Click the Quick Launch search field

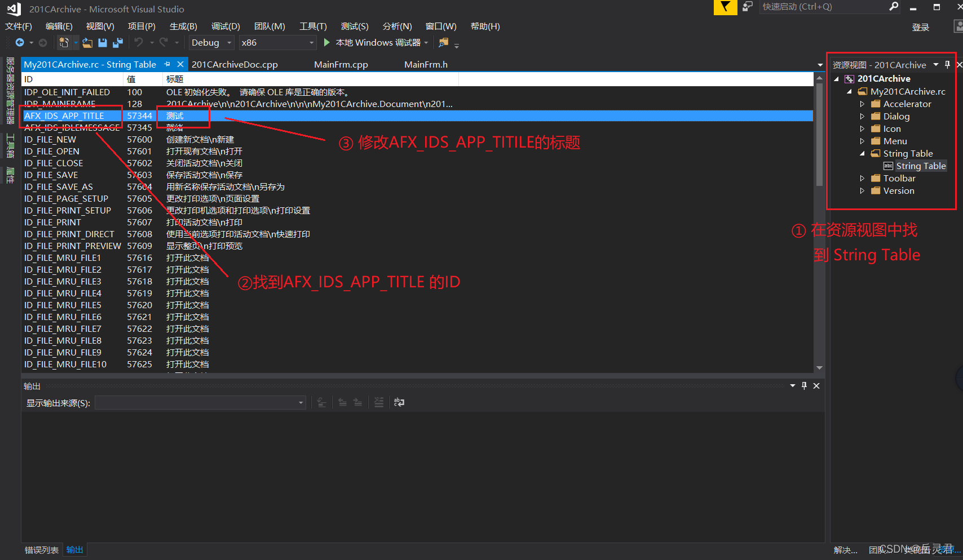[x=823, y=7]
